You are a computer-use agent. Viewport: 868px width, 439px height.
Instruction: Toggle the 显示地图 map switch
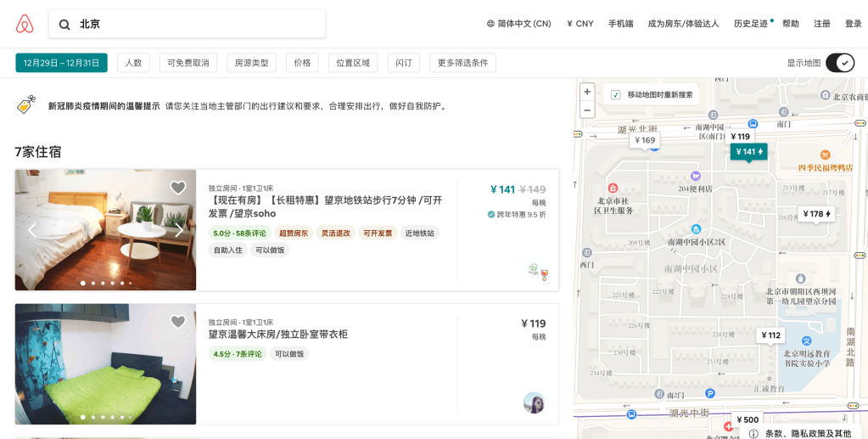tap(839, 63)
